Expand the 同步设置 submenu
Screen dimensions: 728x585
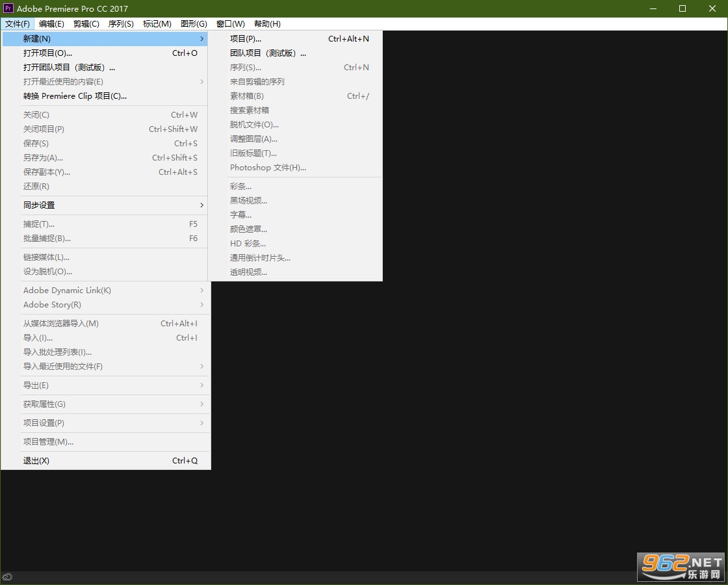click(x=105, y=205)
